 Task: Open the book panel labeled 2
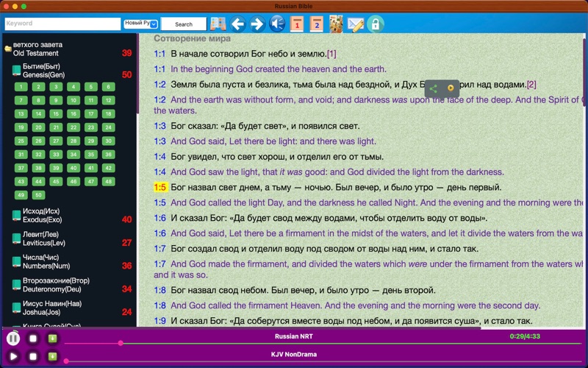pos(317,24)
